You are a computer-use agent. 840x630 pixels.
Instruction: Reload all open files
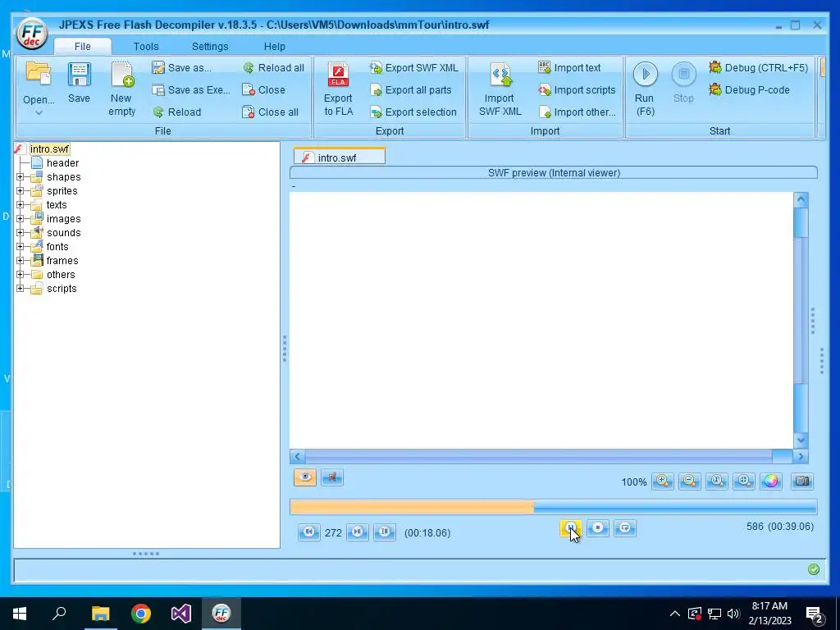pos(273,67)
